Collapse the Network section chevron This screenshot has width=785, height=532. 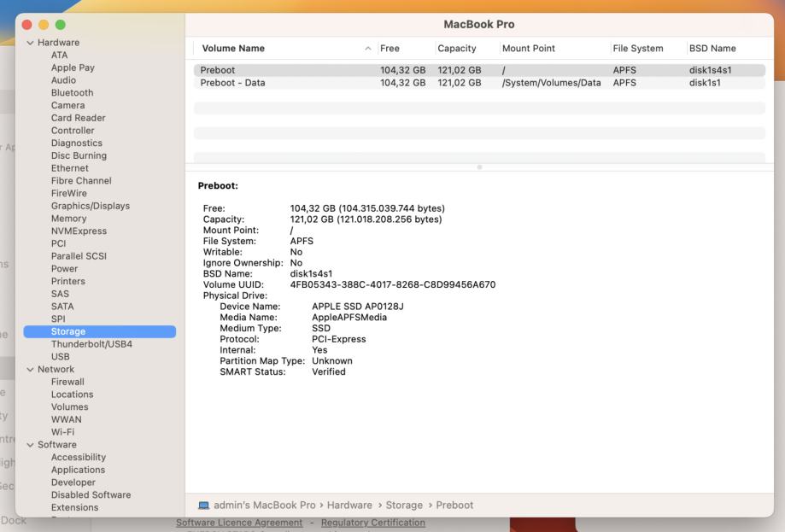coord(30,370)
